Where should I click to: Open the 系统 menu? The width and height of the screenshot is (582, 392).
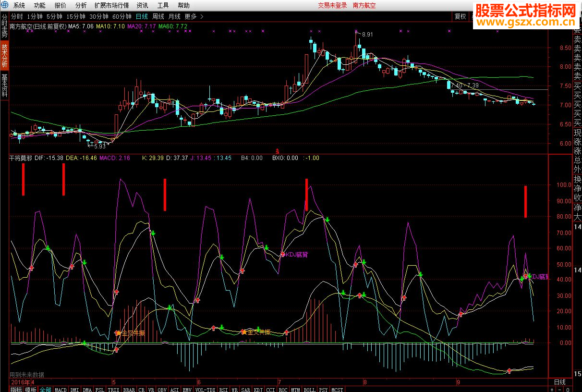pyautogui.click(x=19, y=6)
